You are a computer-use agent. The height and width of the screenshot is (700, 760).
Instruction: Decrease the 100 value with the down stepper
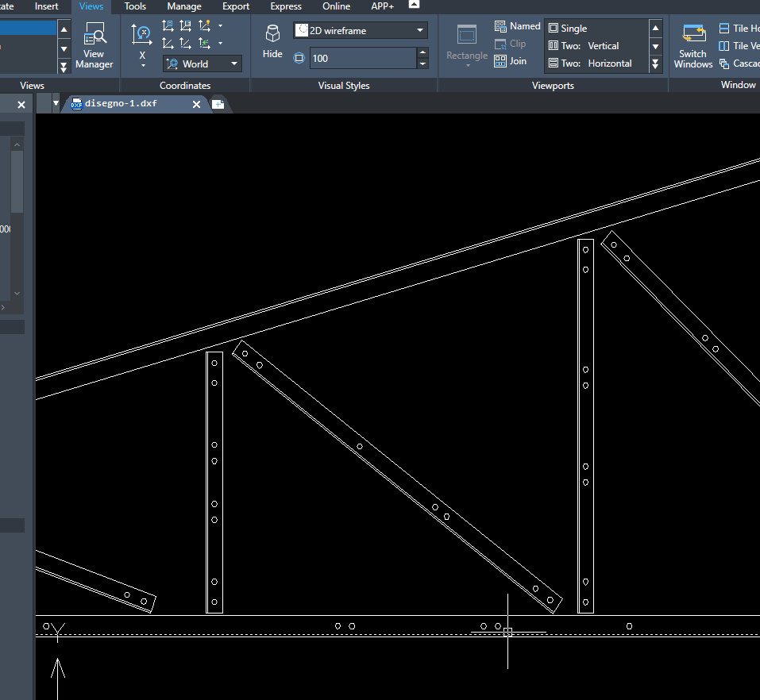(x=422, y=64)
